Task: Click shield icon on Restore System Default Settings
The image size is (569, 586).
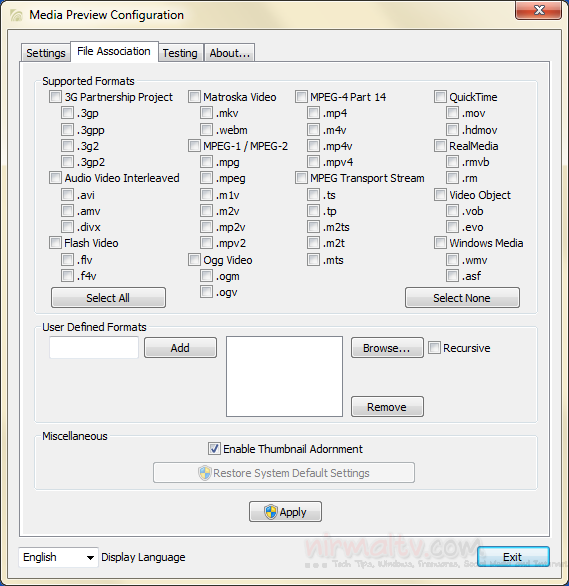Action: [x=204, y=473]
